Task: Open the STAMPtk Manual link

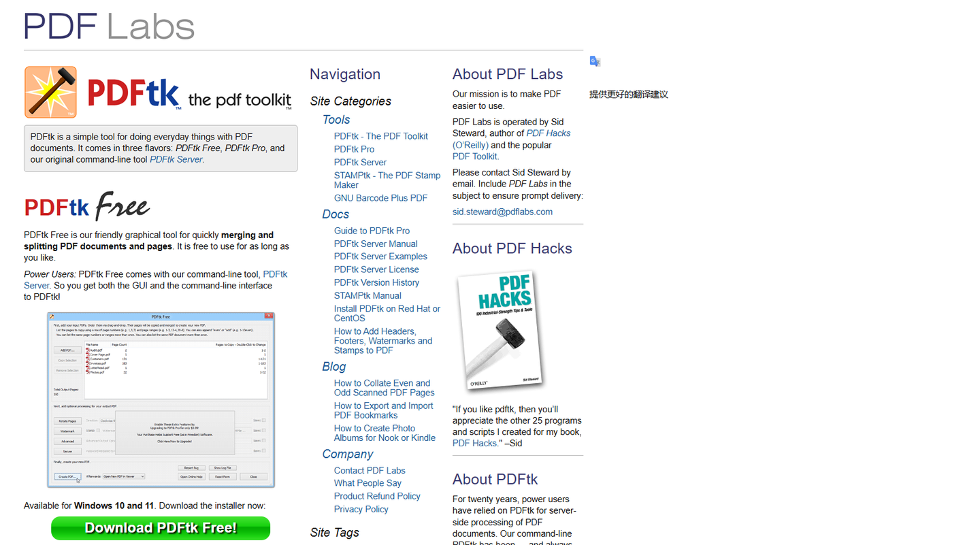Action: click(x=367, y=295)
